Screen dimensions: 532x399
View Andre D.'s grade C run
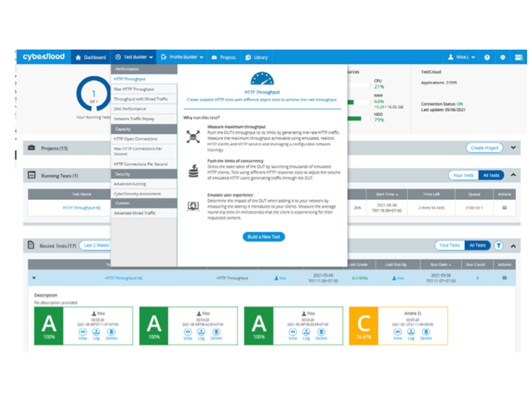click(398, 333)
